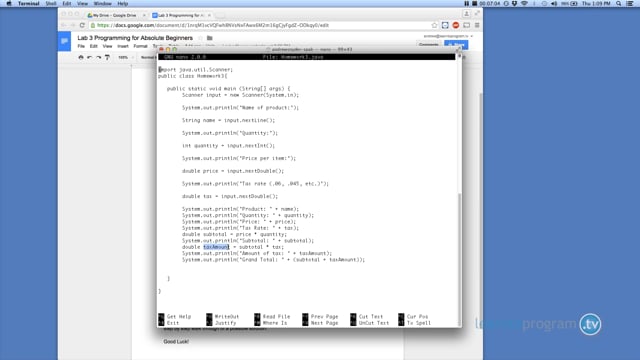Viewport: 640px width, 360px height.
Task: Click the Chrome user profile icon
Action: pyautogui.click(x=467, y=14)
